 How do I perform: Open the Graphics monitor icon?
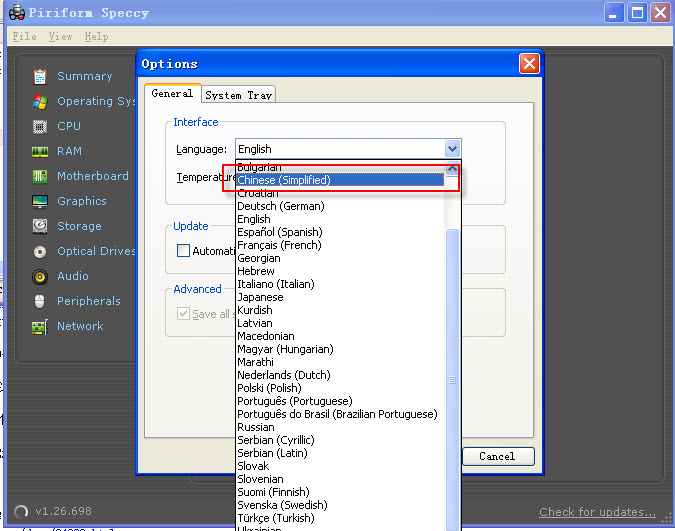[x=40, y=201]
